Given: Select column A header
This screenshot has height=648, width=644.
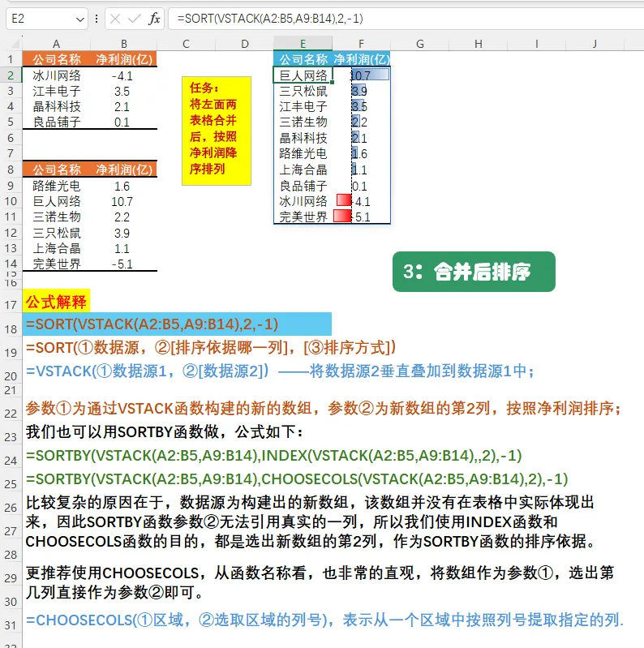Looking at the screenshot, I should [56, 44].
